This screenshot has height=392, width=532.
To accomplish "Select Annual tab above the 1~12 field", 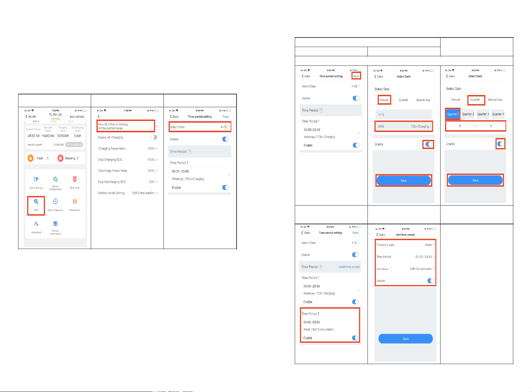I will (x=384, y=100).
